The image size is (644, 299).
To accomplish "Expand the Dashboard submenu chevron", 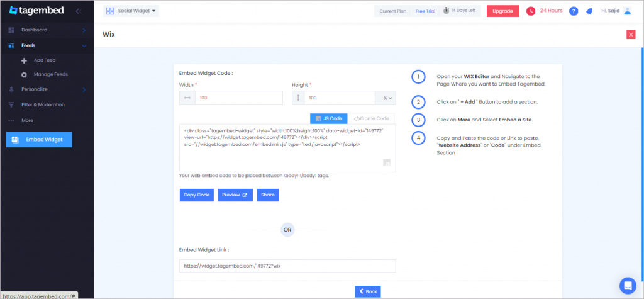I will tap(84, 30).
